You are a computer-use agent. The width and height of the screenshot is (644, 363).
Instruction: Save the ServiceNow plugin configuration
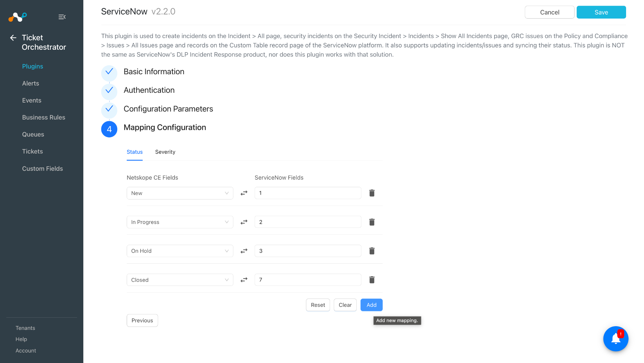pyautogui.click(x=601, y=12)
